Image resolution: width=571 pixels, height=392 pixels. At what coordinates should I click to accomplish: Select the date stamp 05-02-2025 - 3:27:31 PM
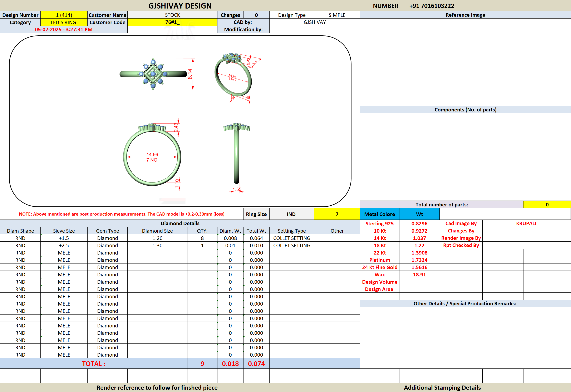pyautogui.click(x=64, y=30)
